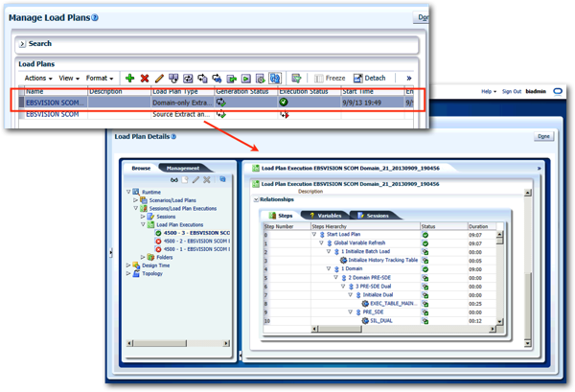Viewport: 575px width, 392px height.
Task: Click the Steps table scroll down arrow
Action: pos(499,322)
